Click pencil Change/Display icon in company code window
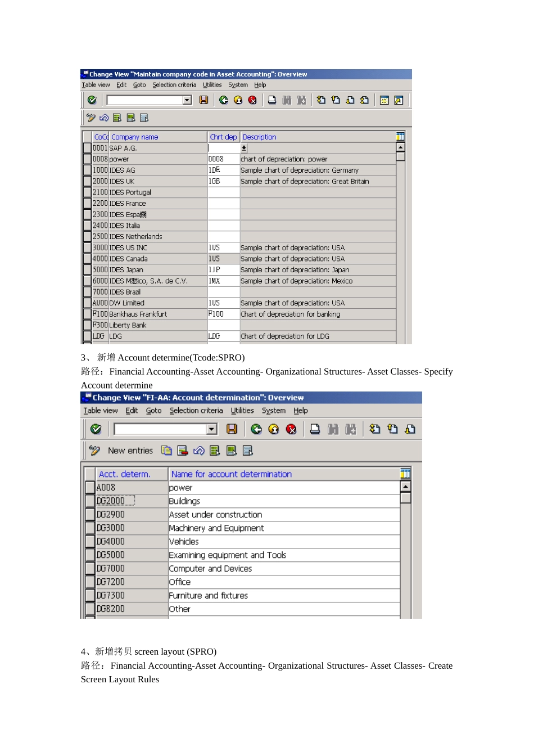The height and width of the screenshot is (756, 534). click(x=90, y=118)
